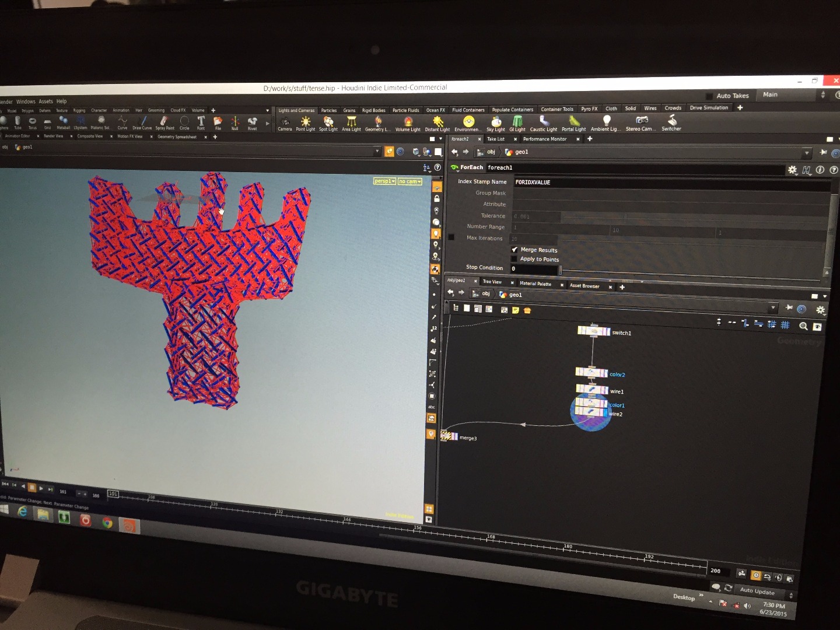Image resolution: width=840 pixels, height=630 pixels.
Task: Expand the viewport pane path dropdown
Action: point(377,151)
